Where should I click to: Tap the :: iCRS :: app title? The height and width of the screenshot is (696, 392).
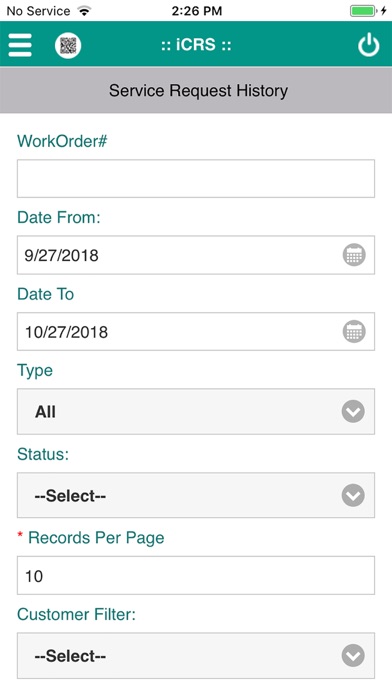click(x=196, y=45)
